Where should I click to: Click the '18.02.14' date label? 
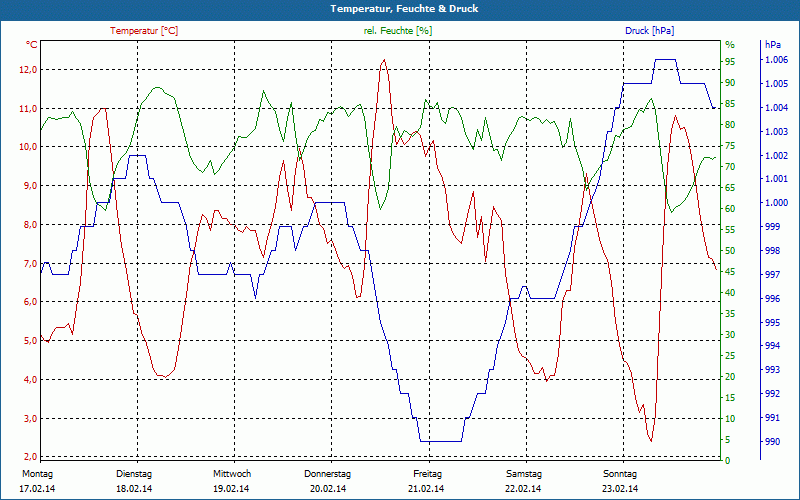(x=134, y=489)
